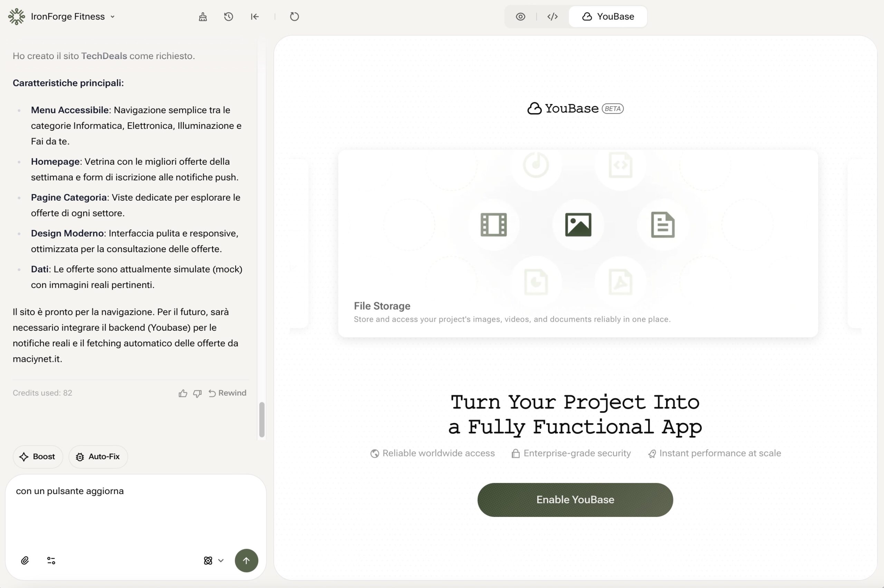Give thumbs down to response

click(197, 393)
